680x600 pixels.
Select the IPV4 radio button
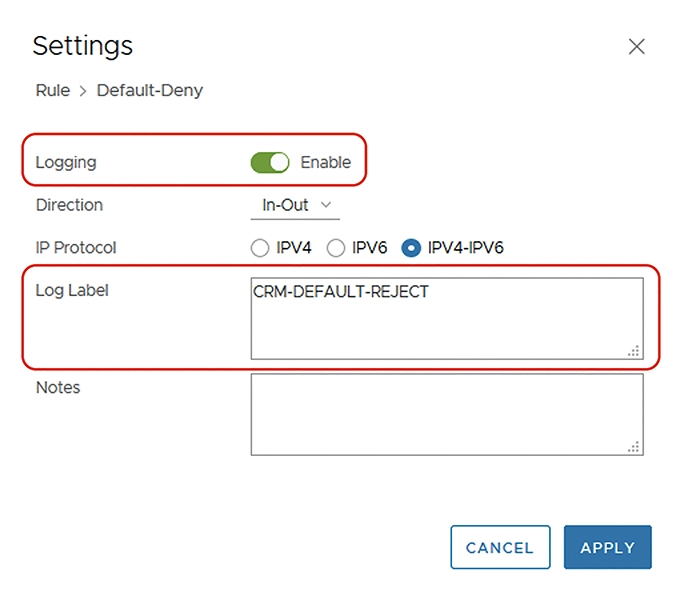pos(260,248)
